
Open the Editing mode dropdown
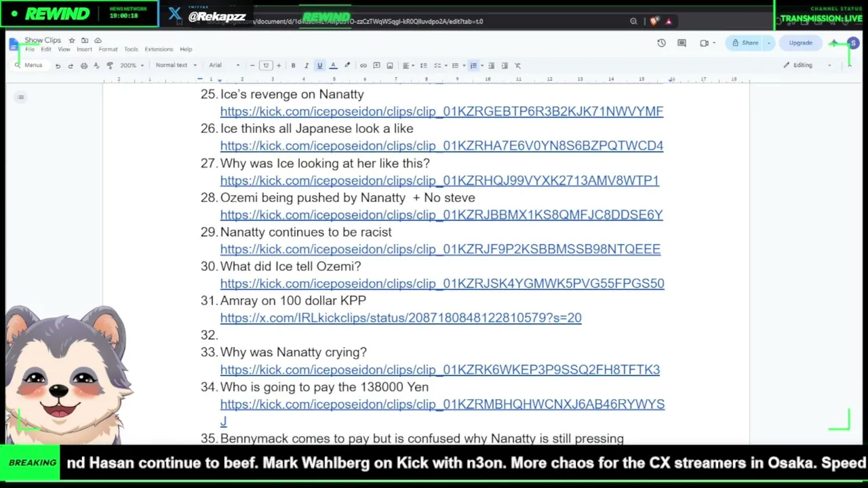(x=806, y=66)
